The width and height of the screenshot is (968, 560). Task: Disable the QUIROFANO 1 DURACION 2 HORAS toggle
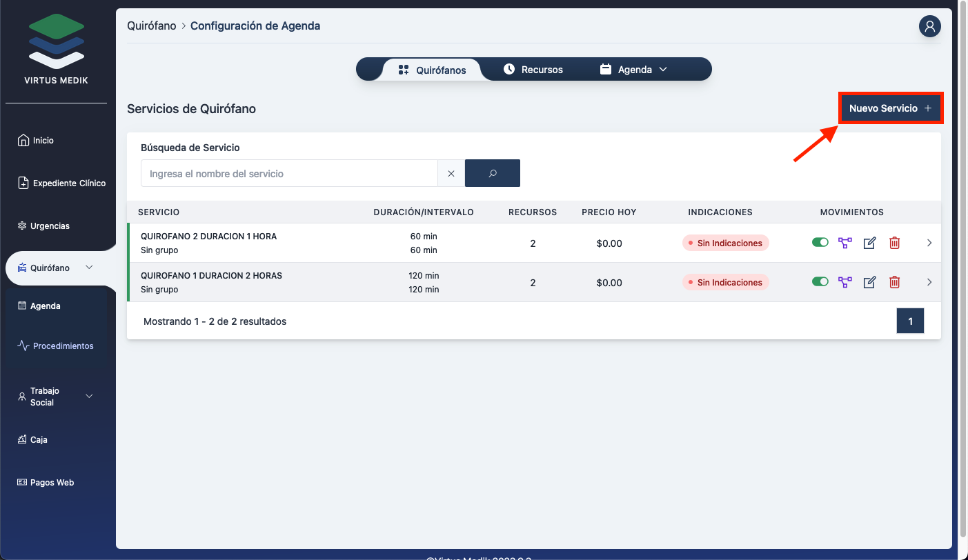click(x=820, y=281)
